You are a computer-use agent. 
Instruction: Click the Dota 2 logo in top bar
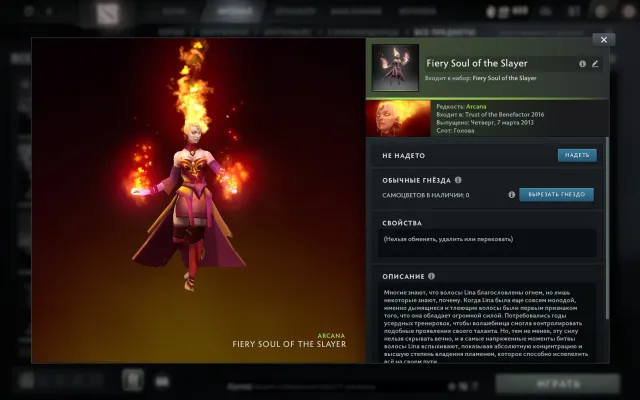click(x=108, y=13)
